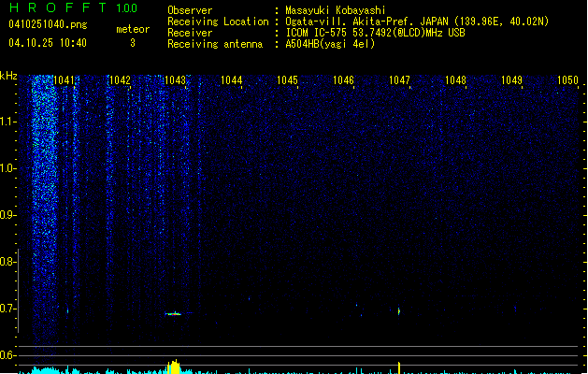Click the Receiver label
588x374 pixels.
click(x=190, y=33)
